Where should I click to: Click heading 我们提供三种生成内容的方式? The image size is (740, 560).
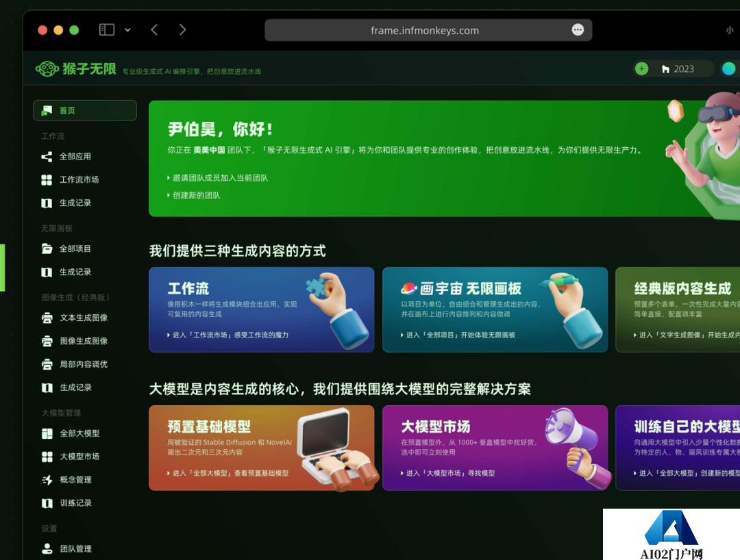tap(237, 251)
